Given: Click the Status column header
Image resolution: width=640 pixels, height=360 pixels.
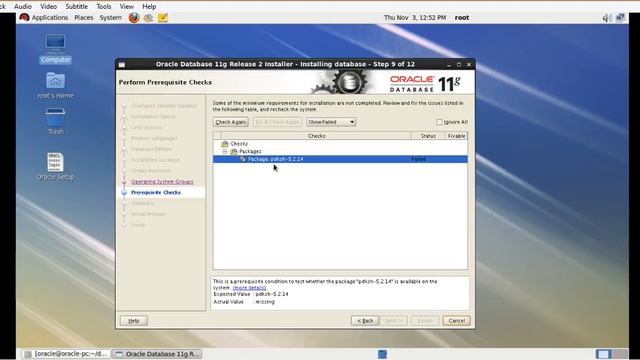Looking at the screenshot, I should click(x=428, y=136).
